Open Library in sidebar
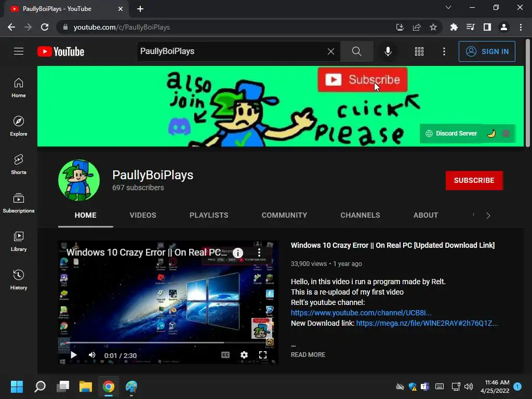The image size is (532, 399). tap(19, 241)
